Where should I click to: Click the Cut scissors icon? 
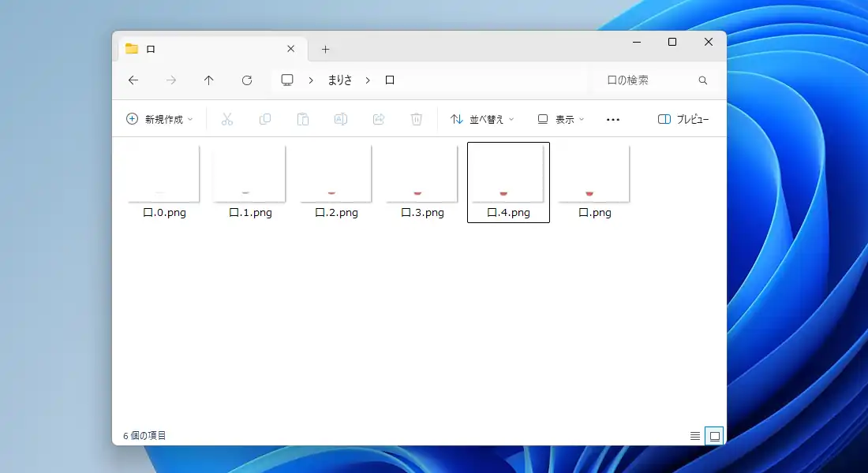click(x=227, y=119)
